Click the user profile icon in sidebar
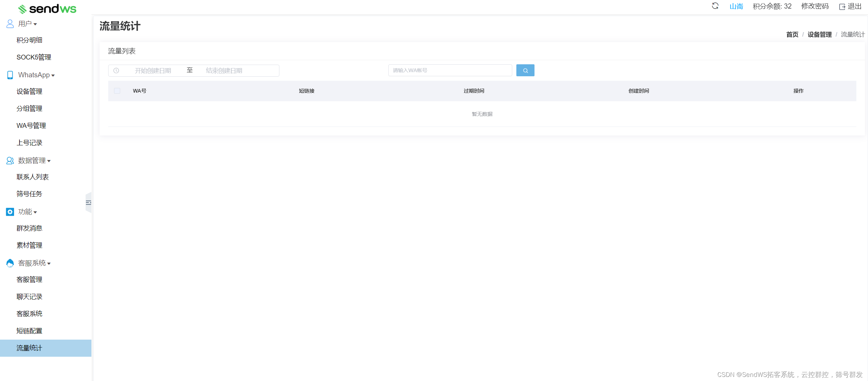Image resolution: width=868 pixels, height=381 pixels. (x=10, y=24)
